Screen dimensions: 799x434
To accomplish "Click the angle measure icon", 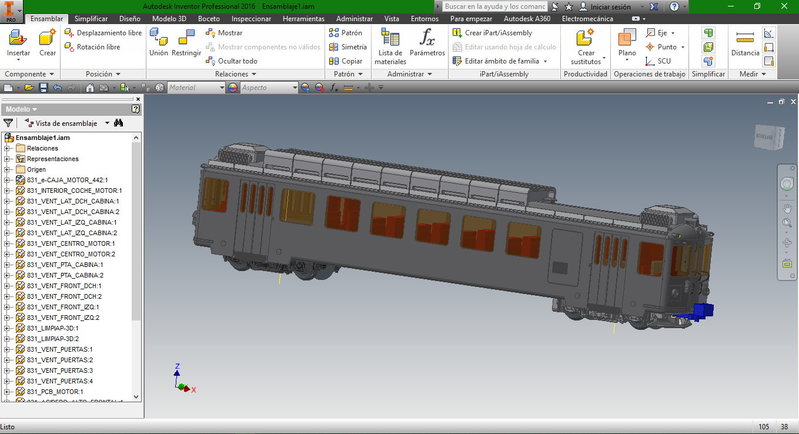I will tap(768, 34).
